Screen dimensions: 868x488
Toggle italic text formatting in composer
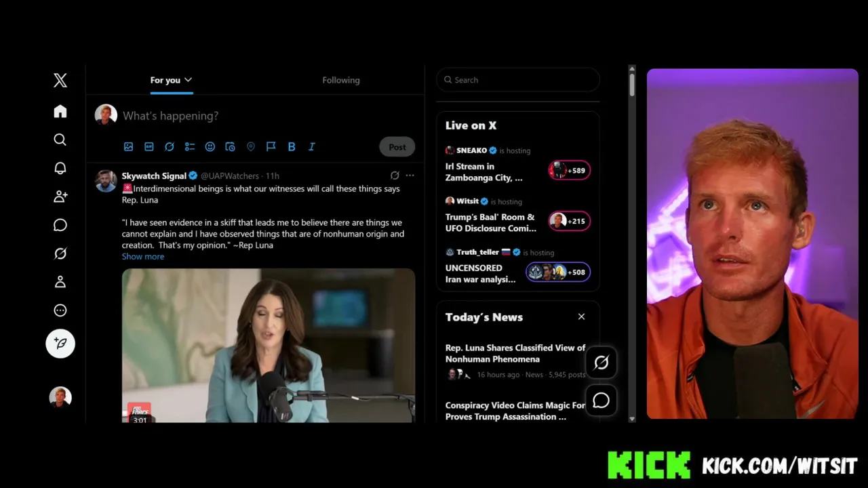tap(312, 146)
